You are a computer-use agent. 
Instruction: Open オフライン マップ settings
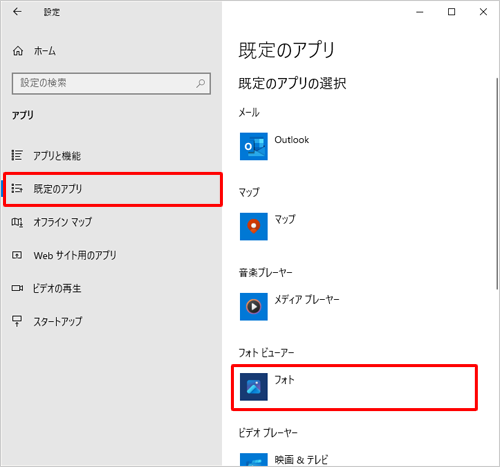pos(62,222)
